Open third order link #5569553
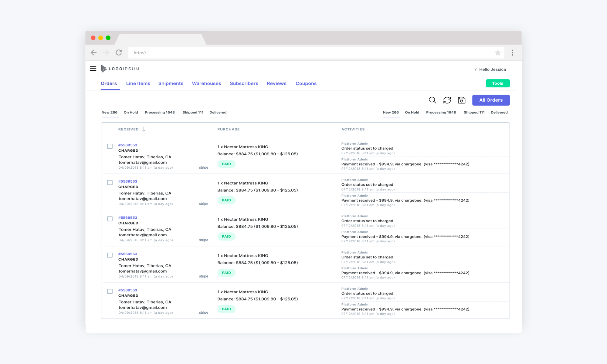Screen dimensions: 607x364 pos(128,217)
